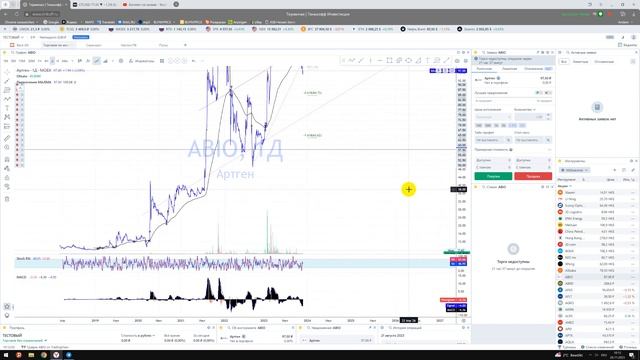640x360 pixels.
Task: Switch to the Лимитная order tab
Action: pos(509,69)
